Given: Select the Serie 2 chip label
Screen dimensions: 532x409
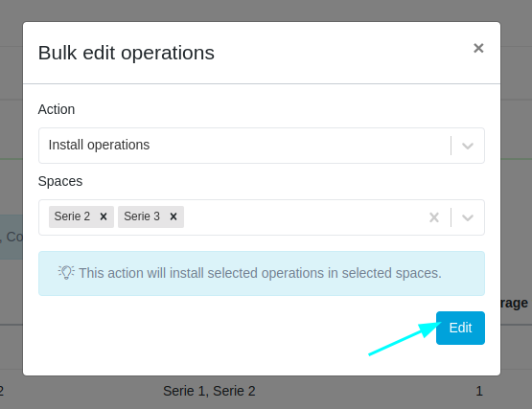Looking at the screenshot, I should [72, 216].
